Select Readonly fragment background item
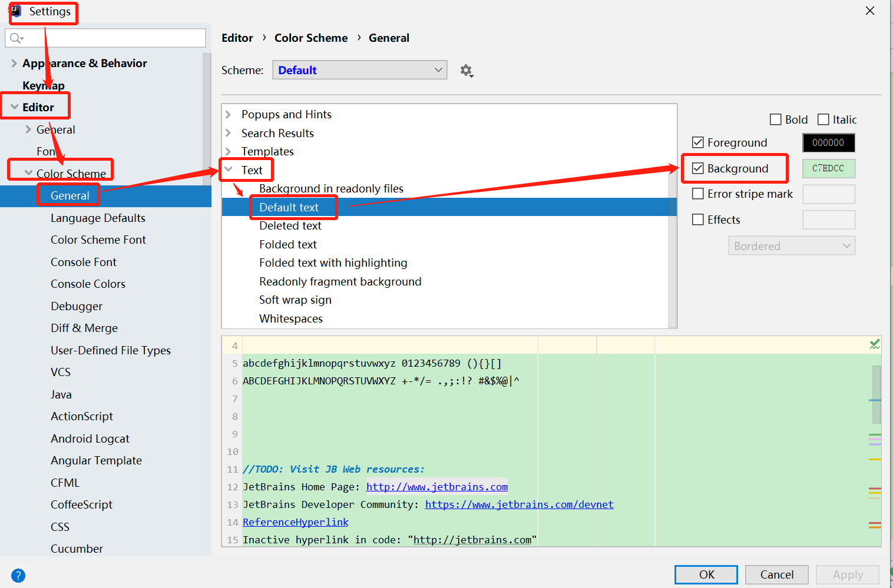Image resolution: width=893 pixels, height=588 pixels. click(x=340, y=281)
